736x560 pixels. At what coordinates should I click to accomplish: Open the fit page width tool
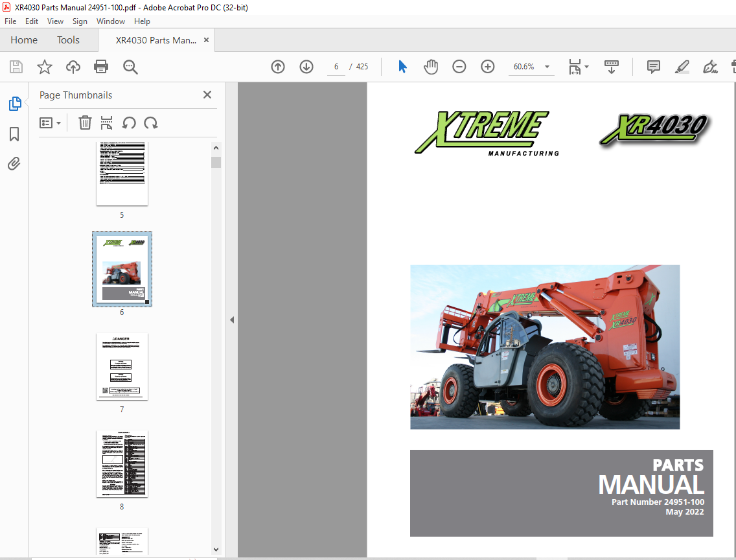point(575,67)
